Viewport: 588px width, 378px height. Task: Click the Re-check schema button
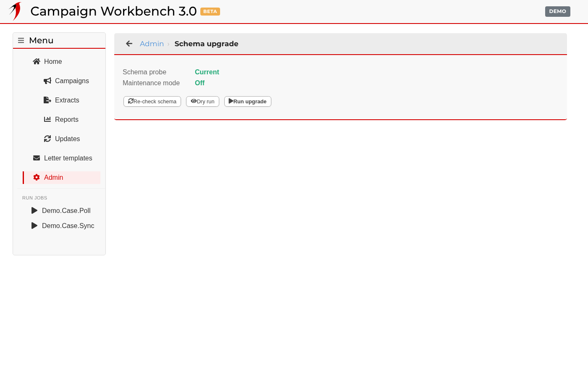point(152,102)
